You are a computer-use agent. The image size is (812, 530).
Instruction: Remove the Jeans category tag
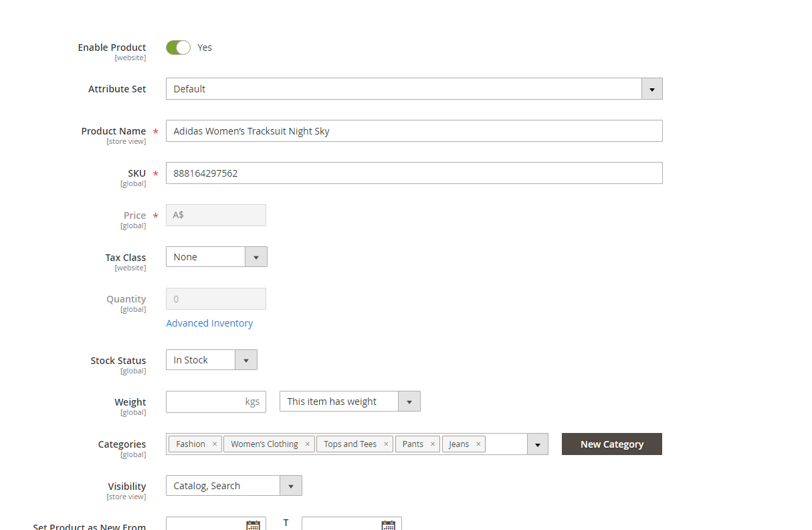[478, 444]
